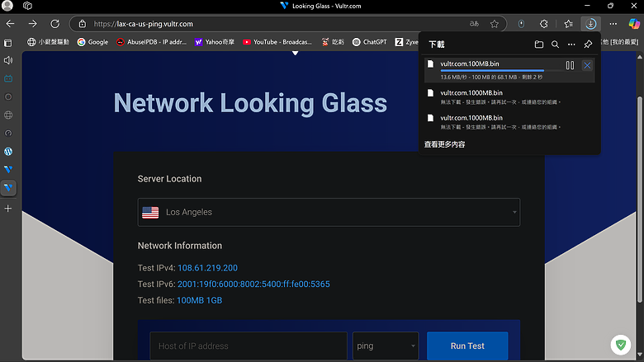The height and width of the screenshot is (362, 644).
Task: Open the ChatGPT bookmark
Action: click(x=370, y=42)
